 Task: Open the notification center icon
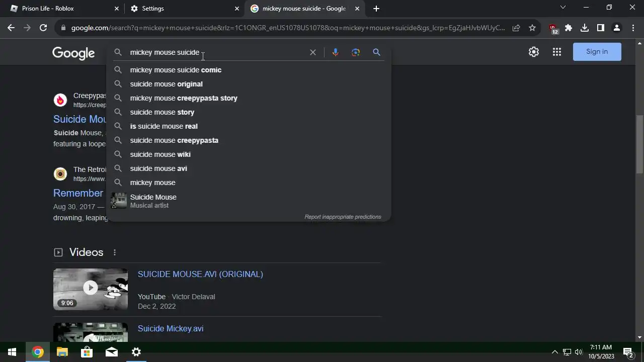(628, 352)
